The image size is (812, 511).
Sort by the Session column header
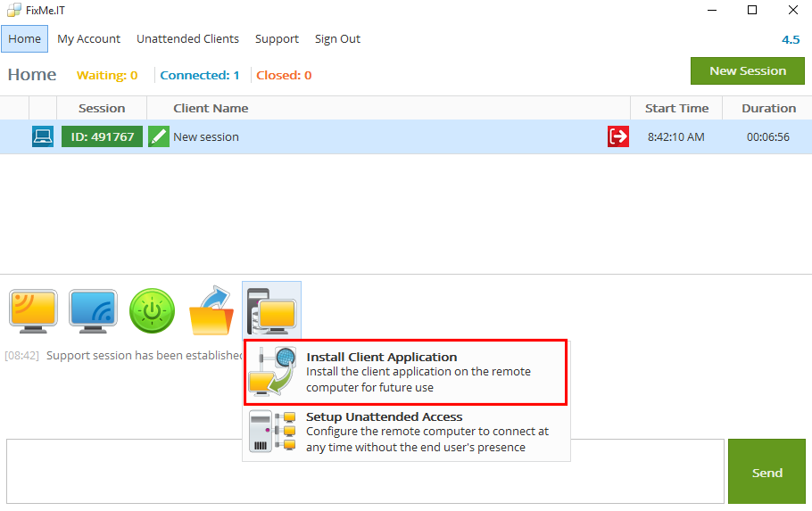pos(102,108)
